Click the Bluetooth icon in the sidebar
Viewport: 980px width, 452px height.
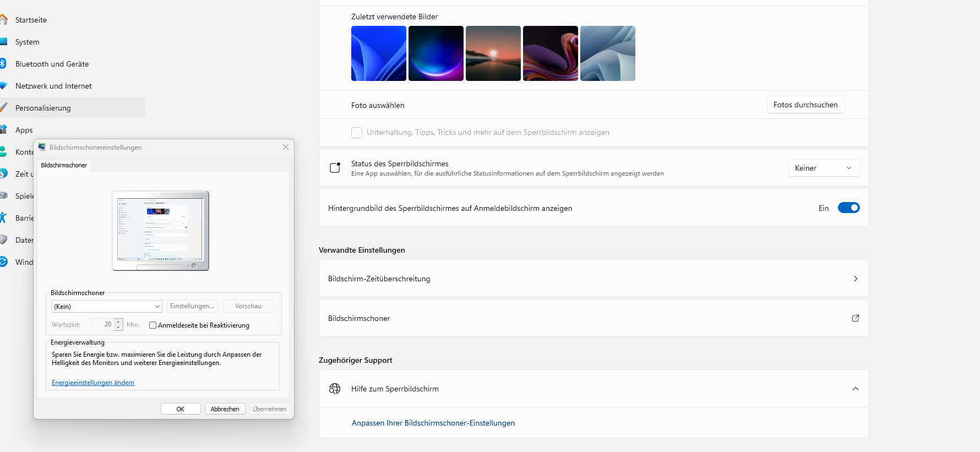(3, 64)
